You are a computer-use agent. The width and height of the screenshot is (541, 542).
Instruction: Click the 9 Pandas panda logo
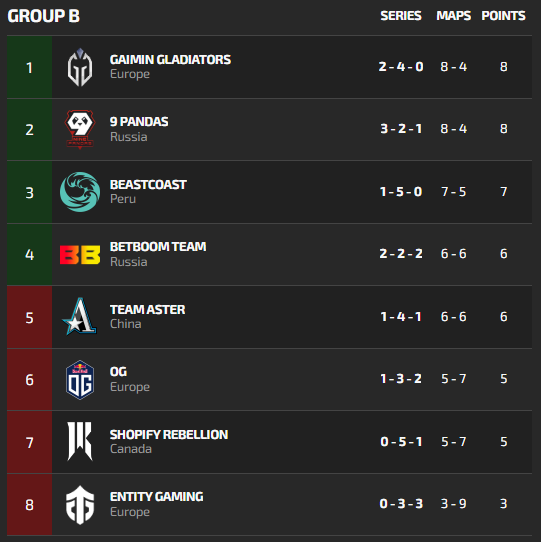click(80, 129)
